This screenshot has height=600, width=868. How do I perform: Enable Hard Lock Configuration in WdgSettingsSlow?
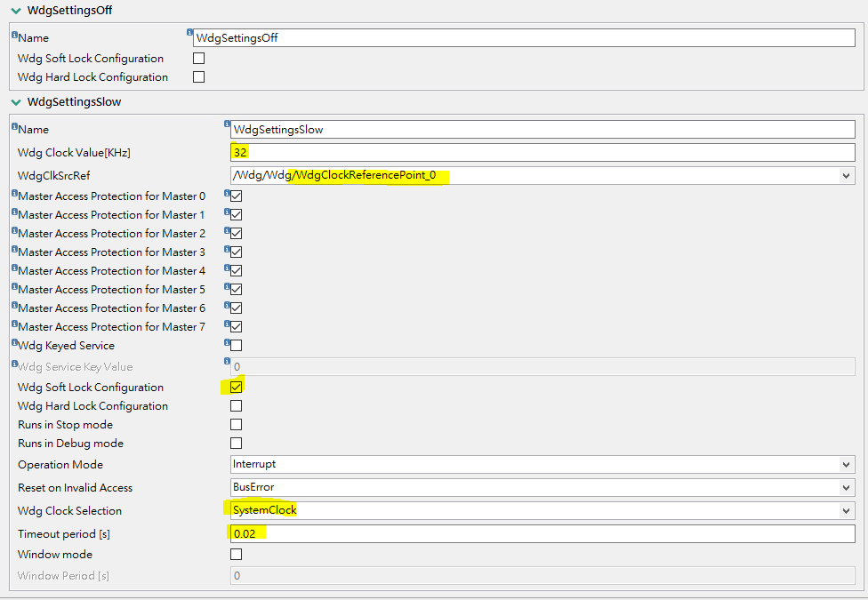coord(236,405)
